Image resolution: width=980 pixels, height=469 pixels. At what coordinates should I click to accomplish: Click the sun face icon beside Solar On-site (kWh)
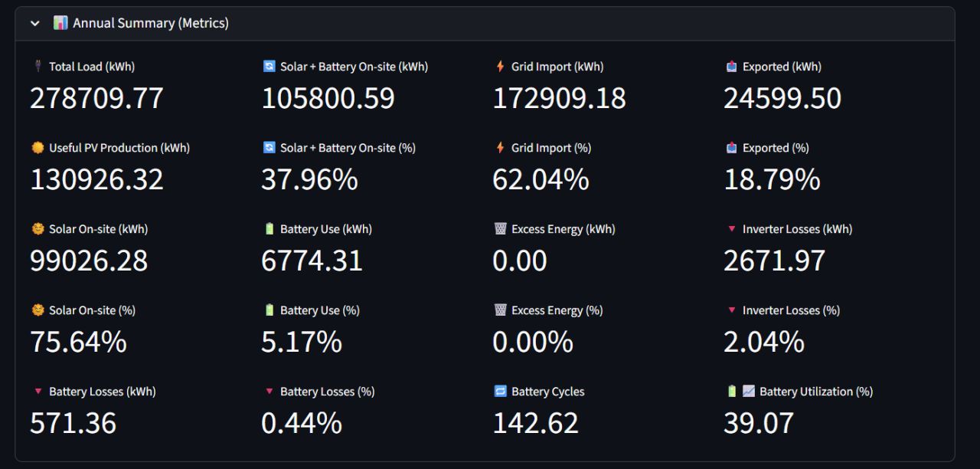pyautogui.click(x=38, y=229)
